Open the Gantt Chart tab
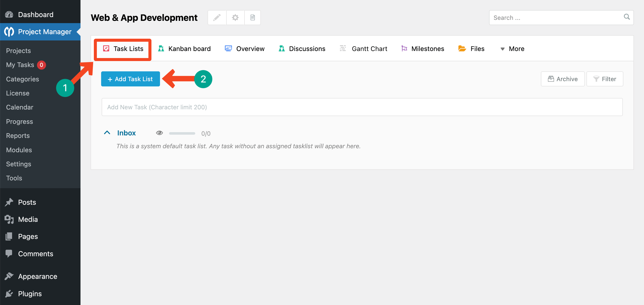The height and width of the screenshot is (305, 644). click(364, 49)
